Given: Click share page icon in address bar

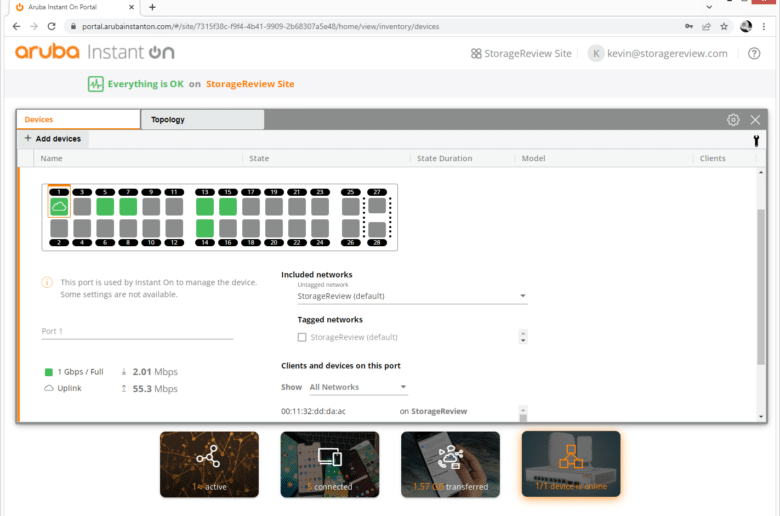Looking at the screenshot, I should (706, 26).
